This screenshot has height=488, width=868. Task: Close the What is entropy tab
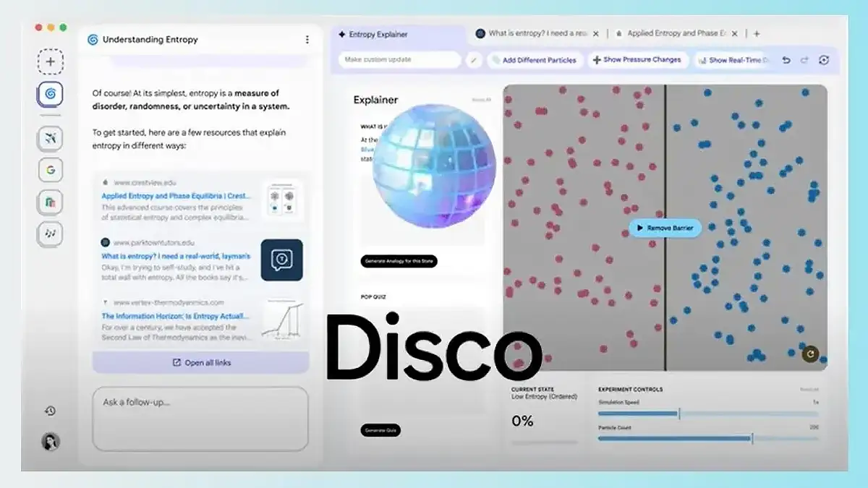(596, 33)
